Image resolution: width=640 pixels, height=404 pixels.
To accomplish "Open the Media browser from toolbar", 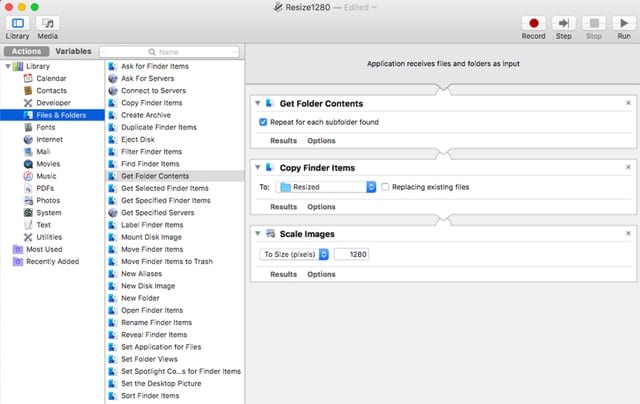I will point(47,22).
